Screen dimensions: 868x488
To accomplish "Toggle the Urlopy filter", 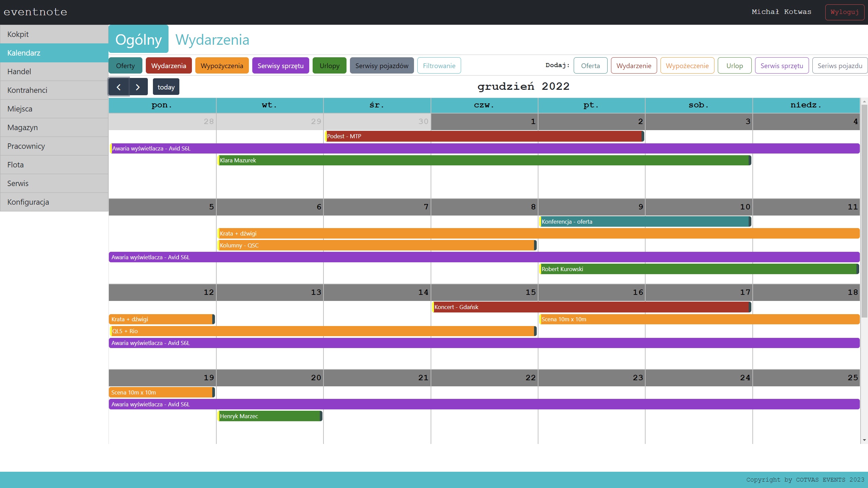I will [x=329, y=66].
